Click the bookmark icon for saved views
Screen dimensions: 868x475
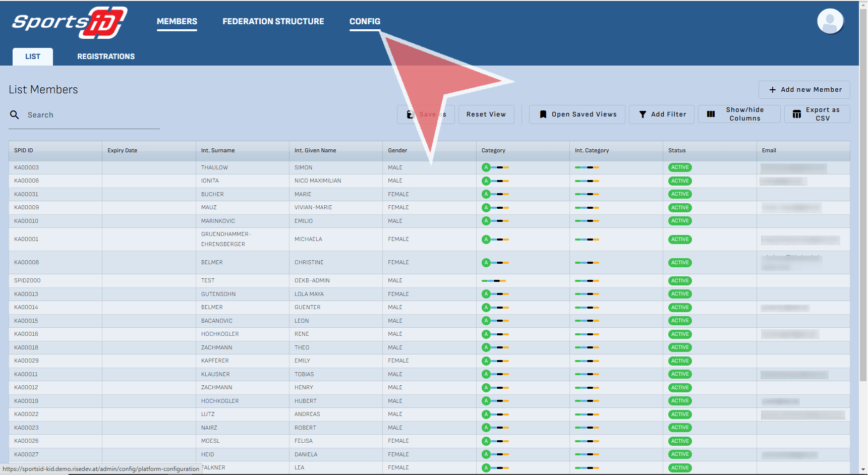(x=543, y=114)
